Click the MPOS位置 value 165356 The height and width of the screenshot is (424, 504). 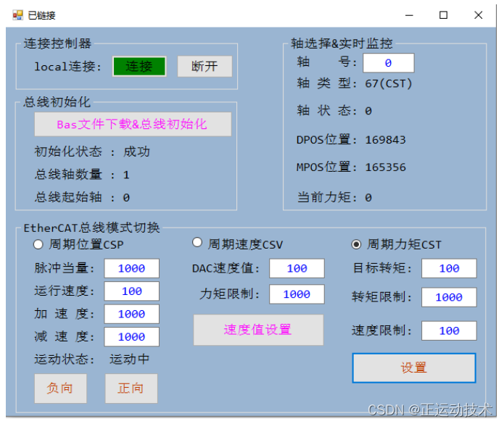385,167
